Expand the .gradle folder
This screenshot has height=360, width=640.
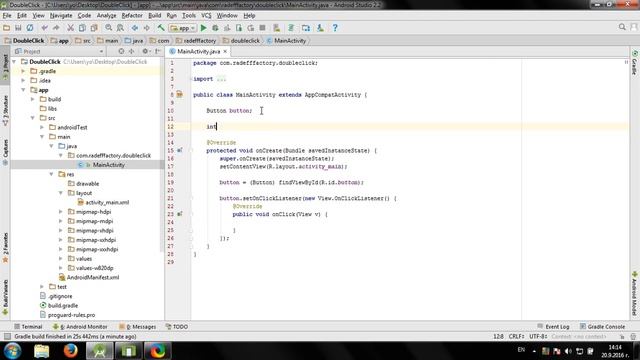(x=23, y=71)
